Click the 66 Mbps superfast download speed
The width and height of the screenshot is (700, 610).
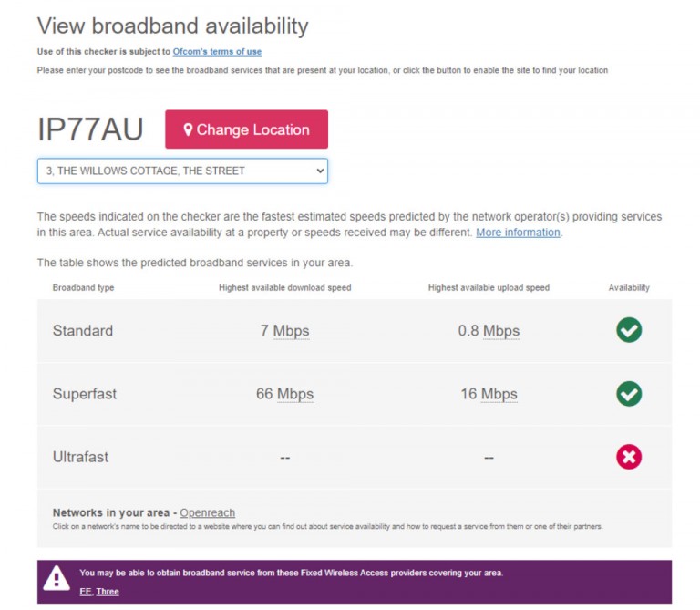click(284, 394)
